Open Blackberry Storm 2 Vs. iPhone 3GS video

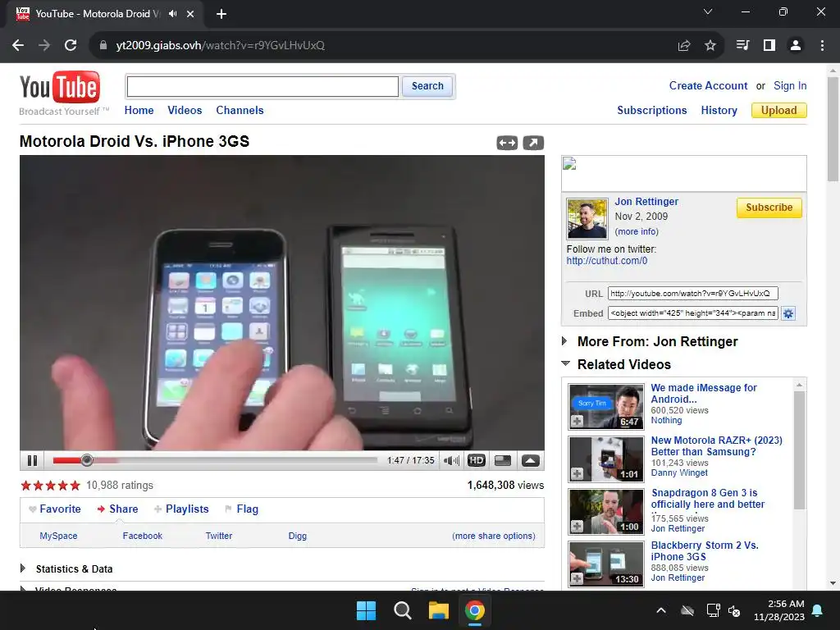pyautogui.click(x=705, y=550)
